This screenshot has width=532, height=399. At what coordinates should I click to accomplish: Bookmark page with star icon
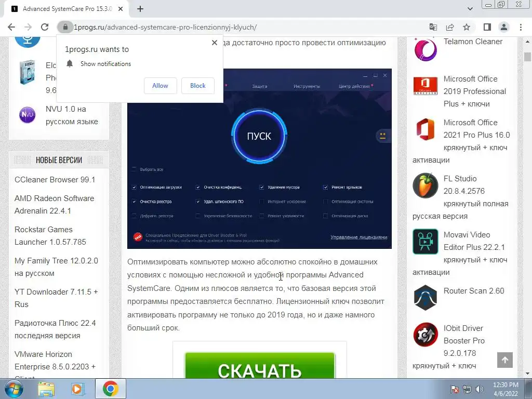(x=467, y=27)
